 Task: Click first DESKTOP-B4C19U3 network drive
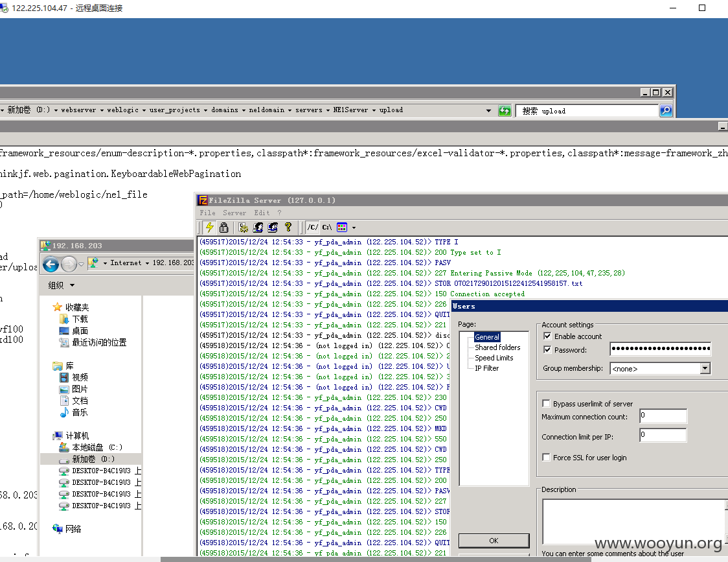coord(100,471)
